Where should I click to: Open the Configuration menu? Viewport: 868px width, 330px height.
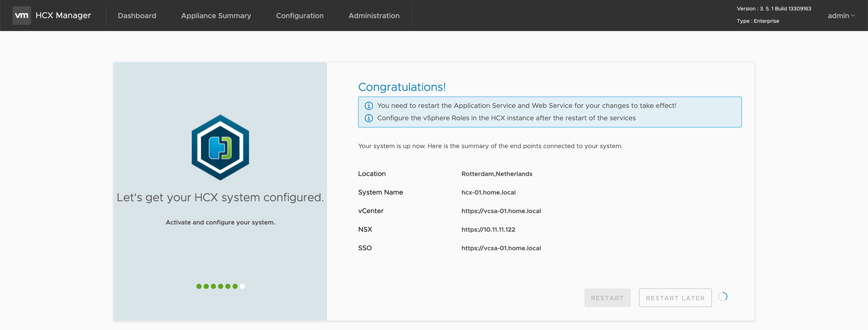[300, 16]
